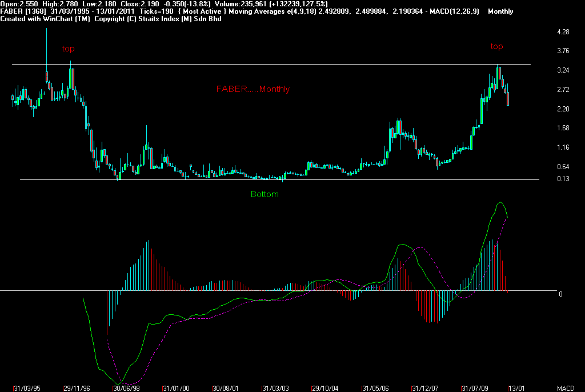The width and height of the screenshot is (585, 392).
Task: Click the date label 13/01
Action: (x=516, y=388)
